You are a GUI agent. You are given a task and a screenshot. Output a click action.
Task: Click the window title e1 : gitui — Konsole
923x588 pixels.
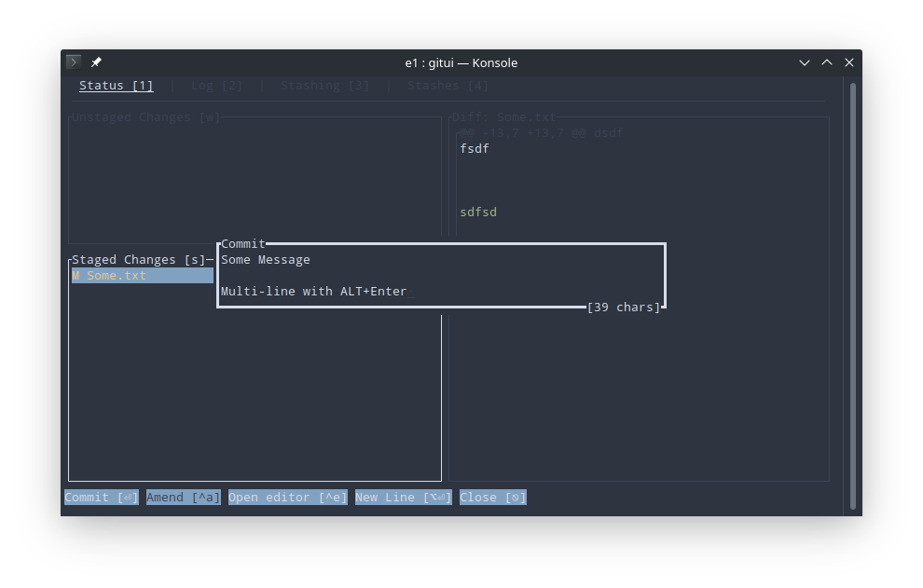[x=461, y=62]
